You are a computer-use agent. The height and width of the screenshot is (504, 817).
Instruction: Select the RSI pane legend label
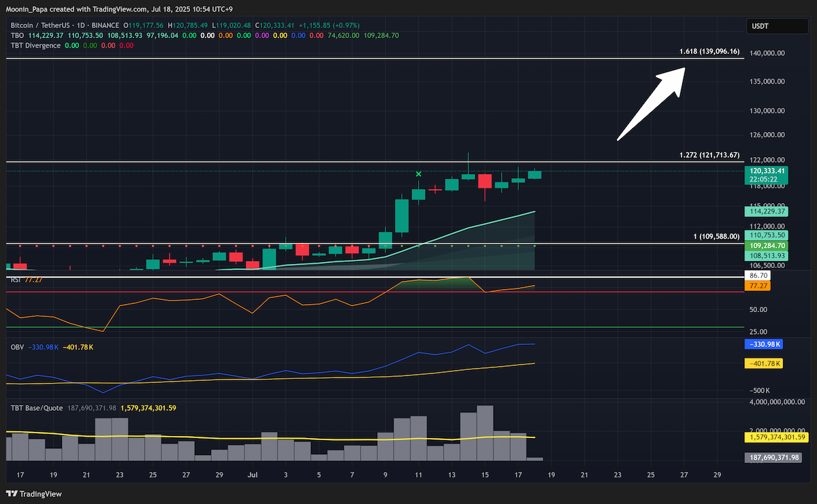pyautogui.click(x=15, y=280)
